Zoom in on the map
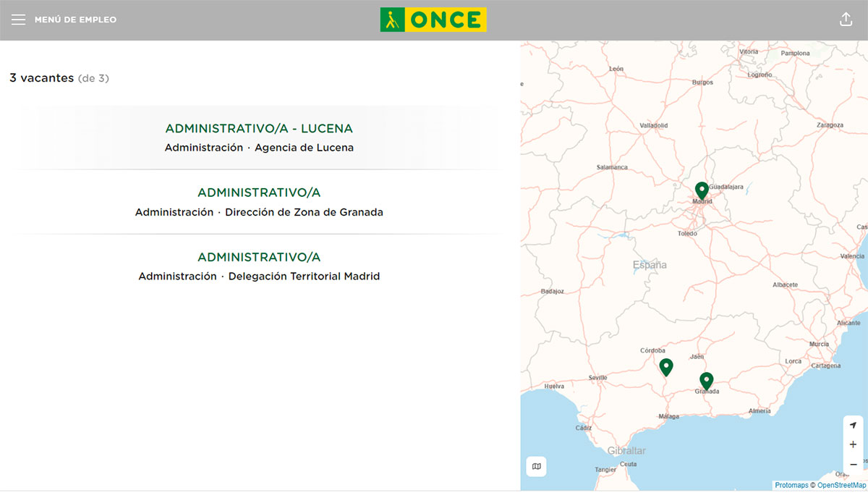 tap(854, 444)
